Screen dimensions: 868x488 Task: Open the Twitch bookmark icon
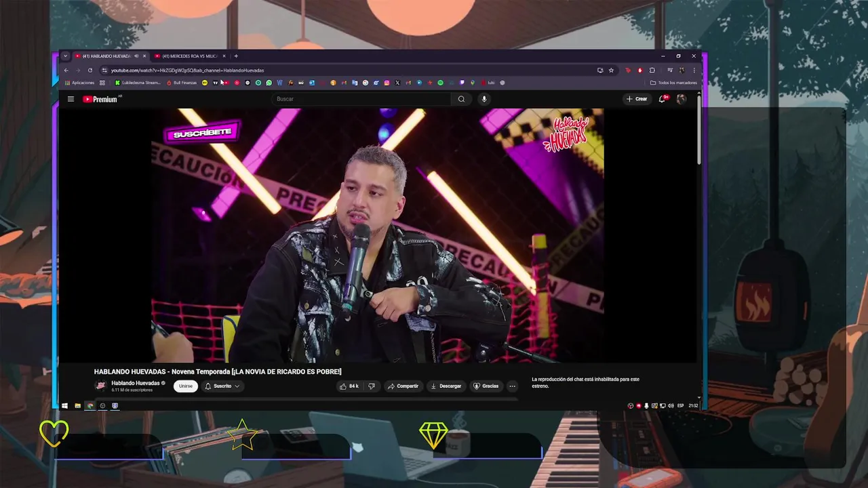(462, 83)
